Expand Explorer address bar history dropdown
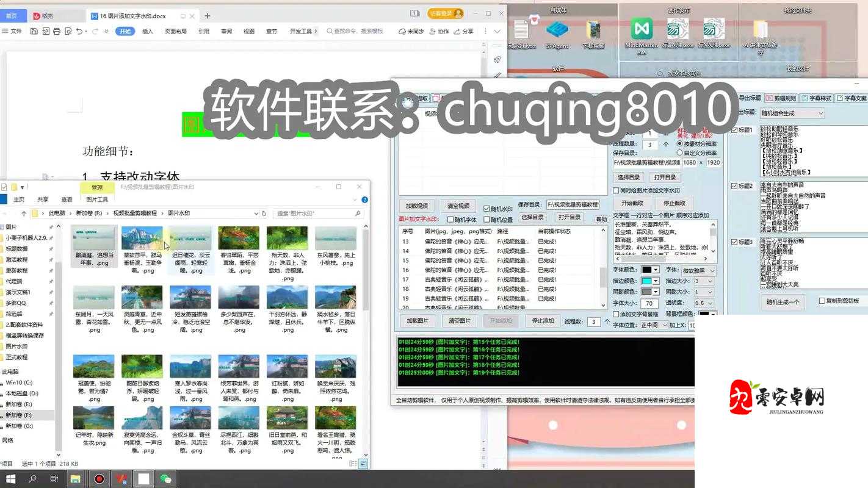Screen dimensions: 868x488 [x=256, y=213]
